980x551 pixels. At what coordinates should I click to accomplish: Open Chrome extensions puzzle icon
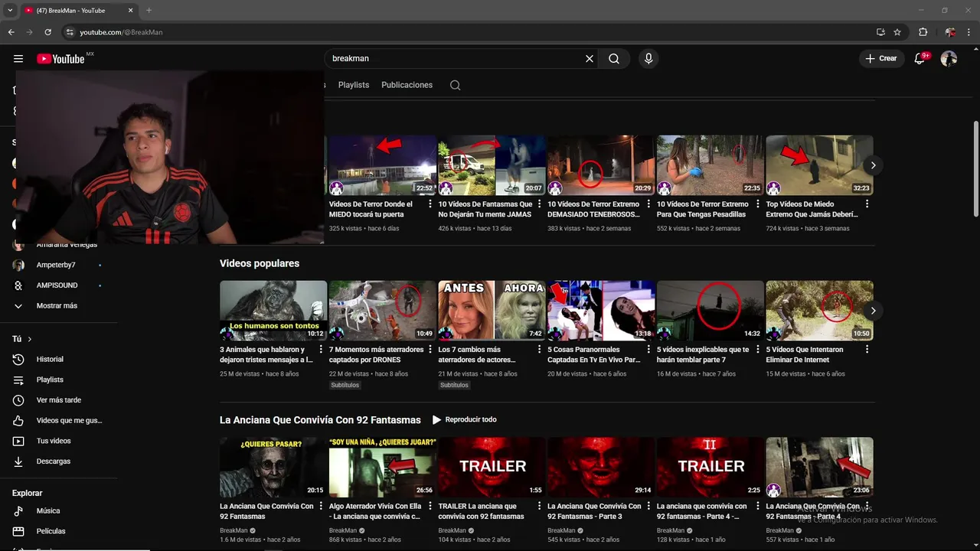[923, 32]
